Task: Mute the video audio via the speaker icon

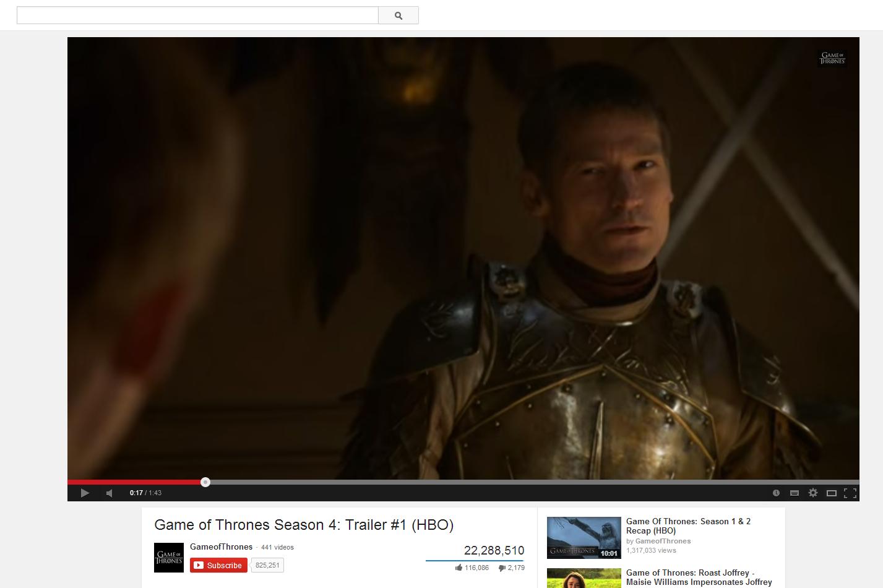Action: pos(109,493)
